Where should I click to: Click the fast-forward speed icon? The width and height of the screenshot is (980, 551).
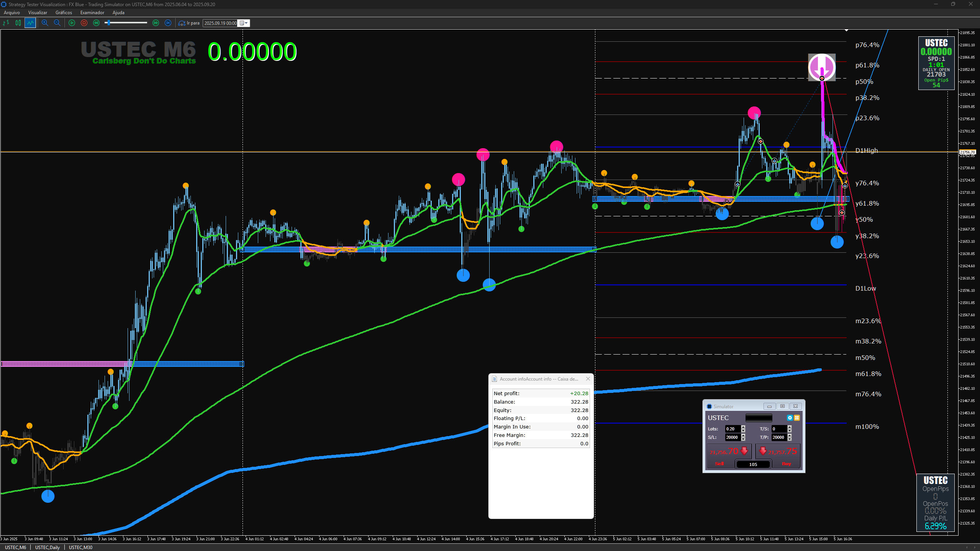click(156, 23)
